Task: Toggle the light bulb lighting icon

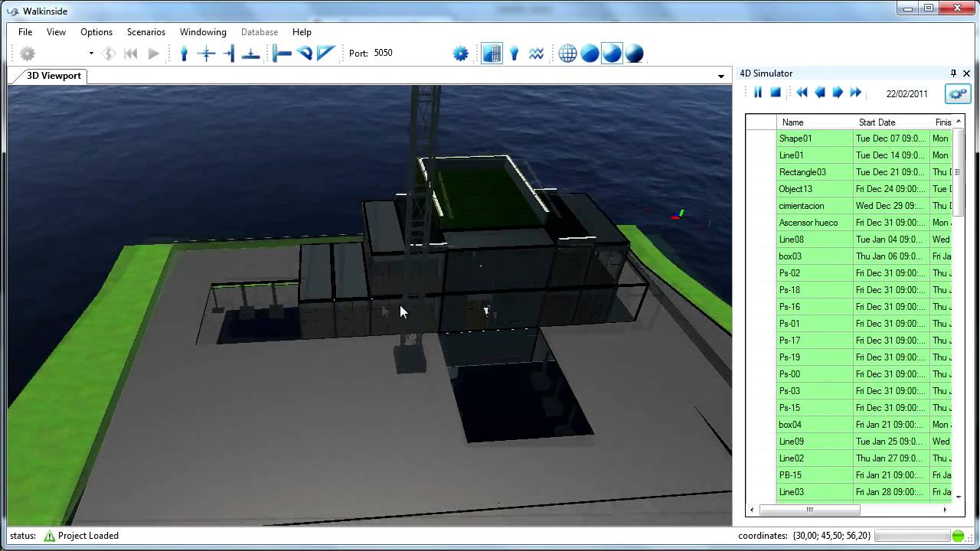Action: tap(514, 54)
